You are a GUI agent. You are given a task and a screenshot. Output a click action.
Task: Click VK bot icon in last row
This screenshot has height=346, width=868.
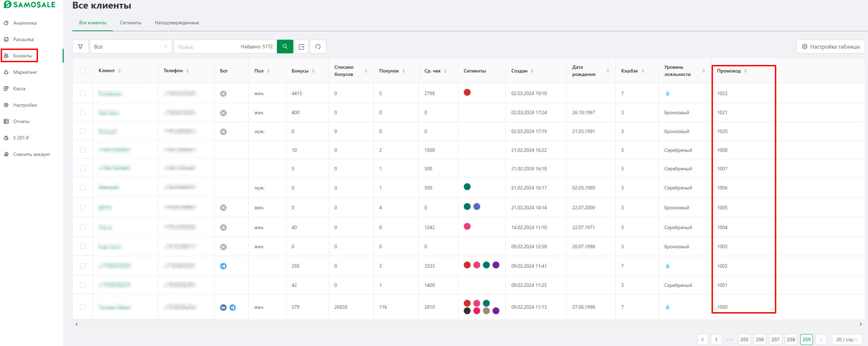[x=223, y=307]
